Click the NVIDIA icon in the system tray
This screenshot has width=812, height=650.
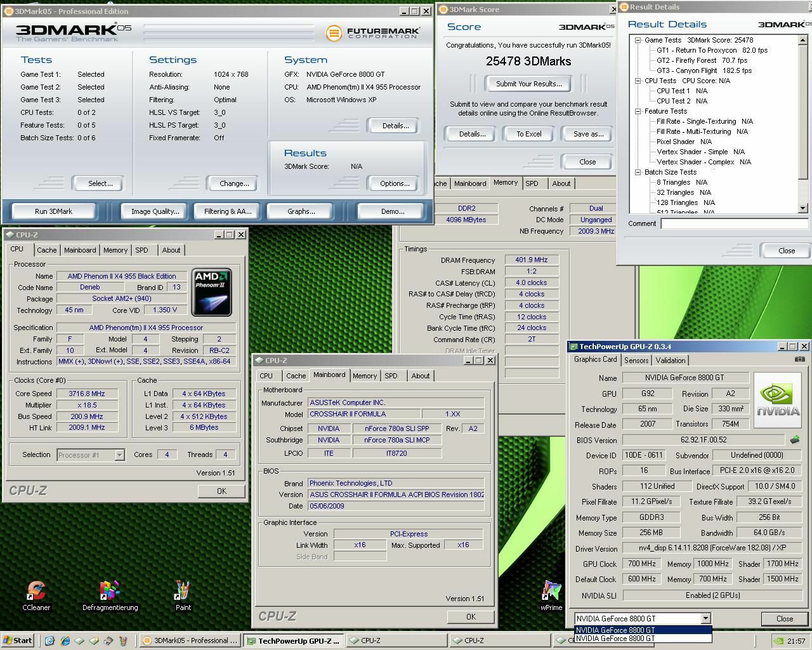point(778,640)
